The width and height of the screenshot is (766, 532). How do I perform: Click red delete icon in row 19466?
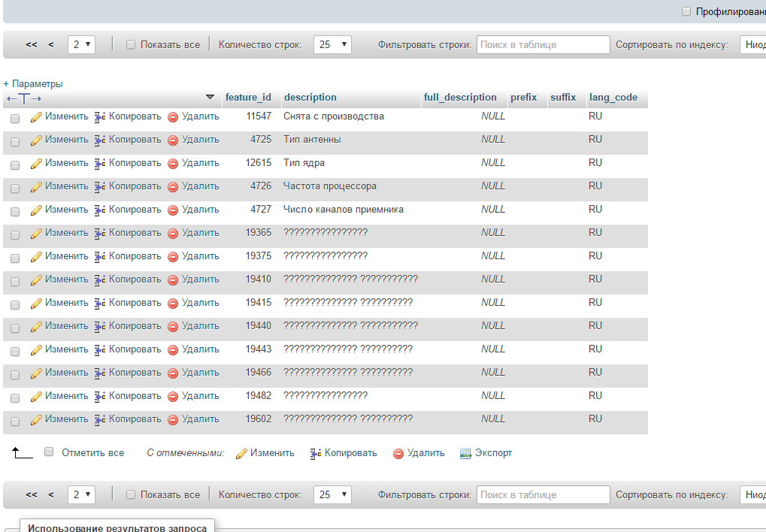pyautogui.click(x=173, y=373)
